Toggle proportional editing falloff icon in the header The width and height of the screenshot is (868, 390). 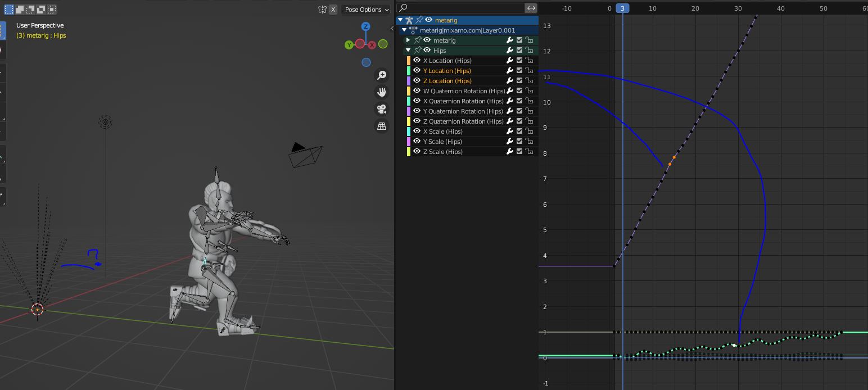coord(322,10)
